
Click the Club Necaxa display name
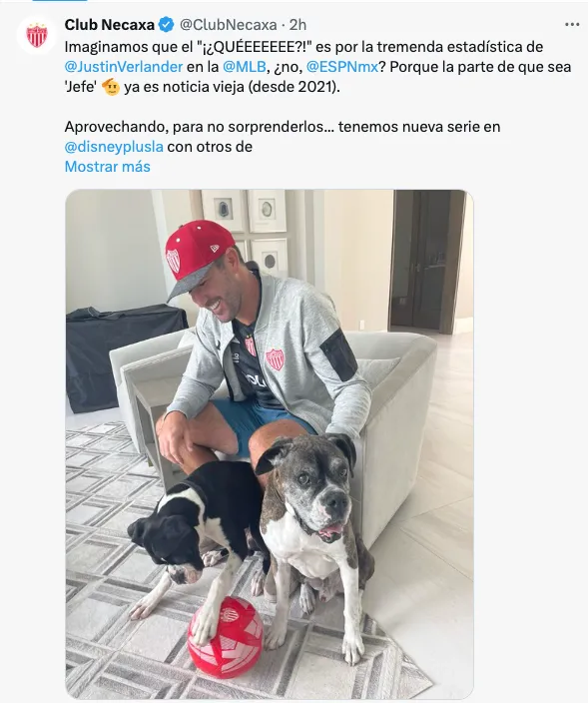tap(110, 25)
